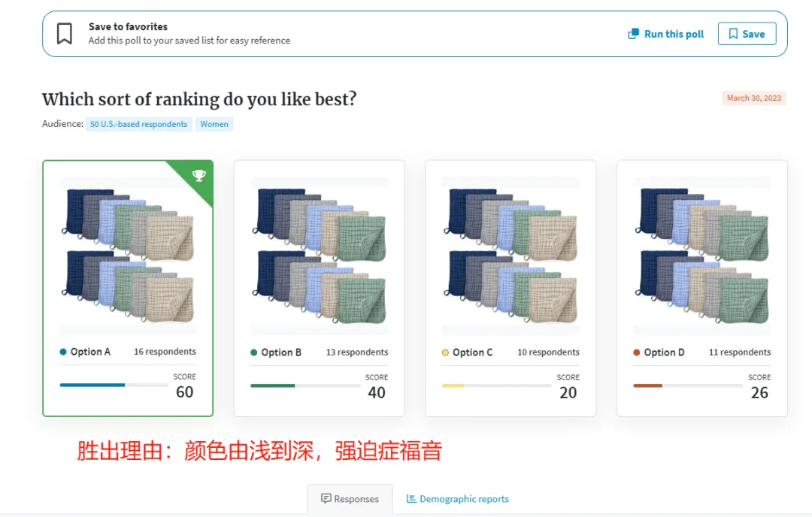812x517 pixels.
Task: Click the poll question heading
Action: [199, 99]
